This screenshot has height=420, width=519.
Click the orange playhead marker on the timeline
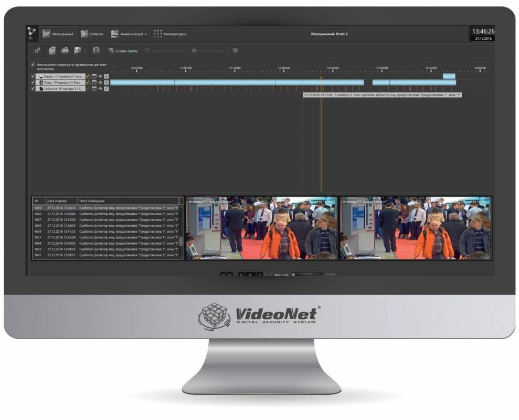point(321,76)
